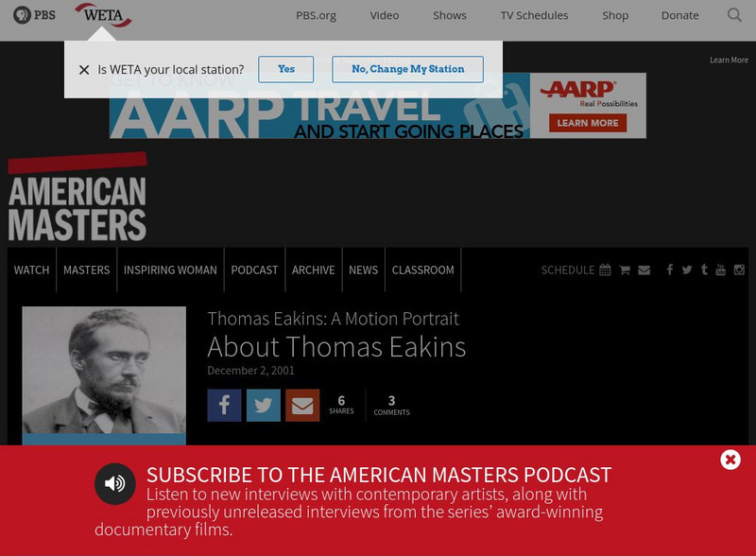Click Thomas Eakins: A Motion Portrait title
Screen dimensions: 756x556
[334, 319]
